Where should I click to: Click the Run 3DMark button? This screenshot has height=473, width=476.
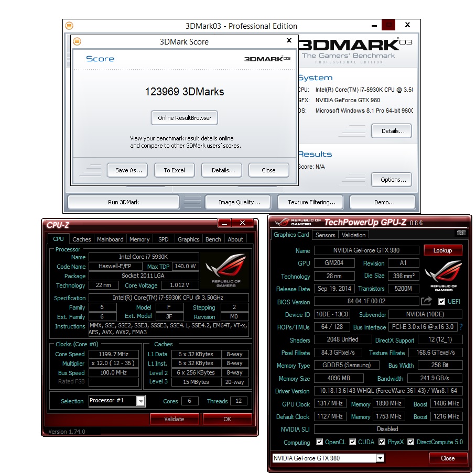(124, 202)
